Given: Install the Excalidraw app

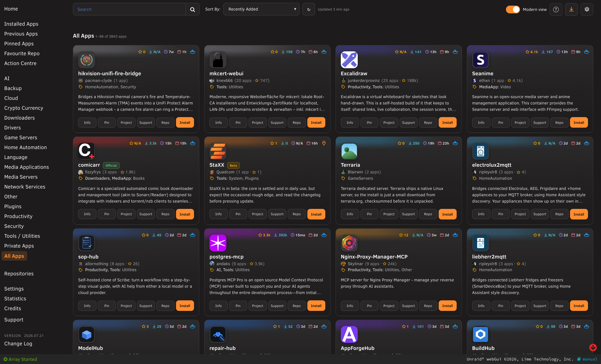Looking at the screenshot, I should point(447,123).
